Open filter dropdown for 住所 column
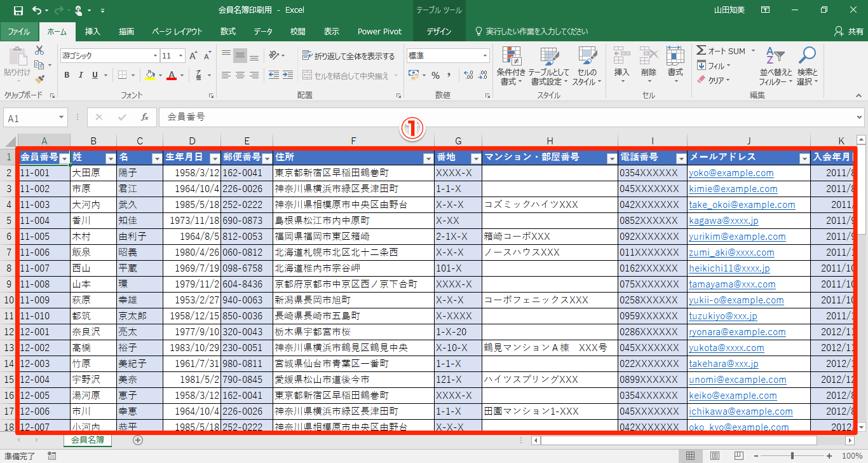This screenshot has height=463, width=868. (429, 158)
